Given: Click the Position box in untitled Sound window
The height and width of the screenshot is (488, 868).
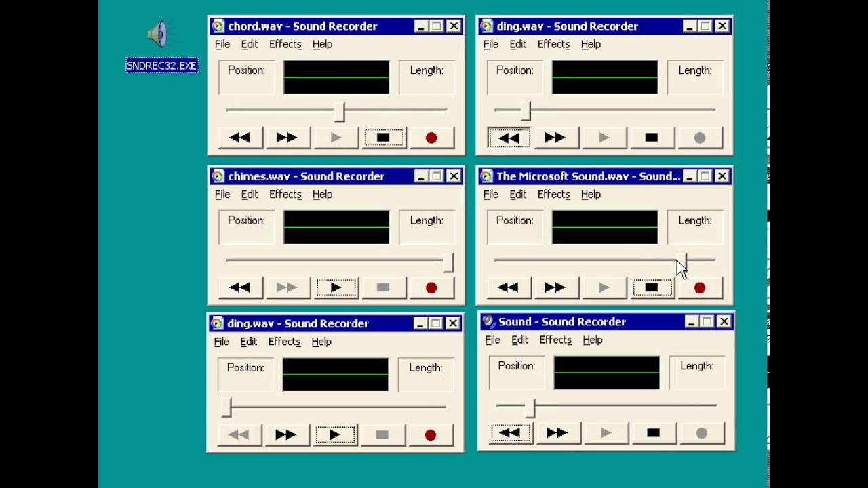Looking at the screenshot, I should [517, 372].
